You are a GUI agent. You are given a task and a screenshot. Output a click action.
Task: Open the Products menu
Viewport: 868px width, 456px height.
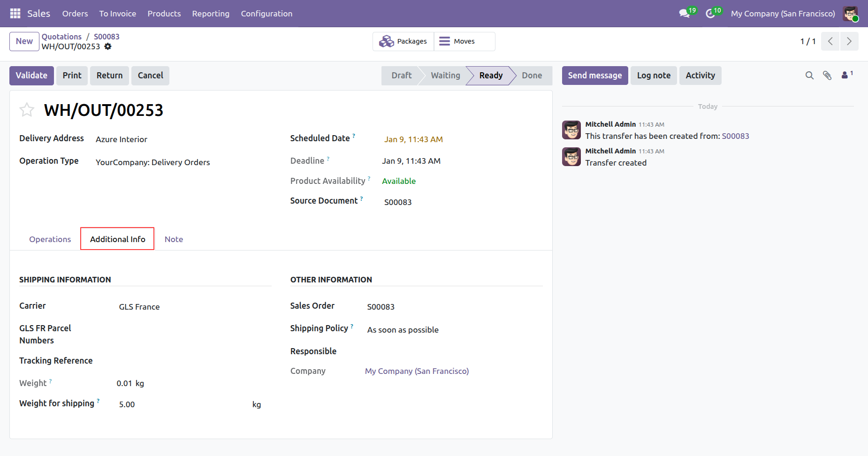(x=164, y=14)
